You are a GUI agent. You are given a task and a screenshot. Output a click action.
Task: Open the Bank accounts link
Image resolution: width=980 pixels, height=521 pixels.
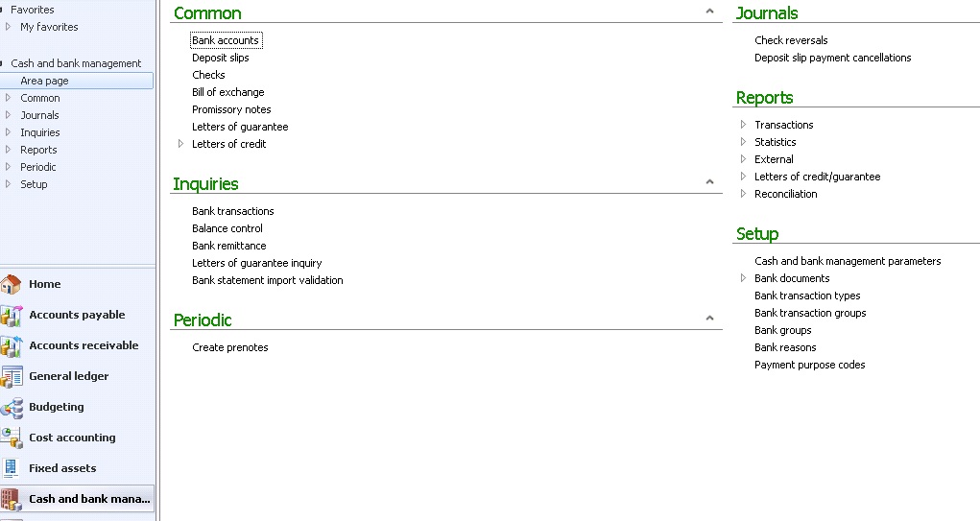pos(226,40)
